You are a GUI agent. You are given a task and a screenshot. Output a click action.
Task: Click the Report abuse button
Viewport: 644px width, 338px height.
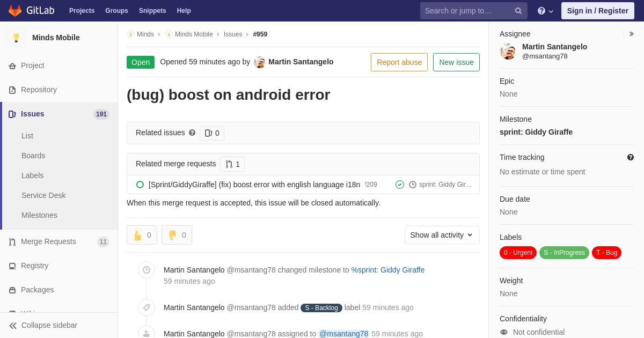[x=399, y=62]
